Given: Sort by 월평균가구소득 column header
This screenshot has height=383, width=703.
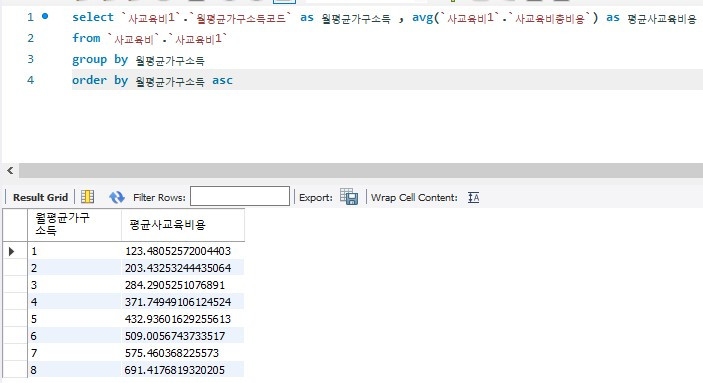Looking at the screenshot, I should (74, 225).
